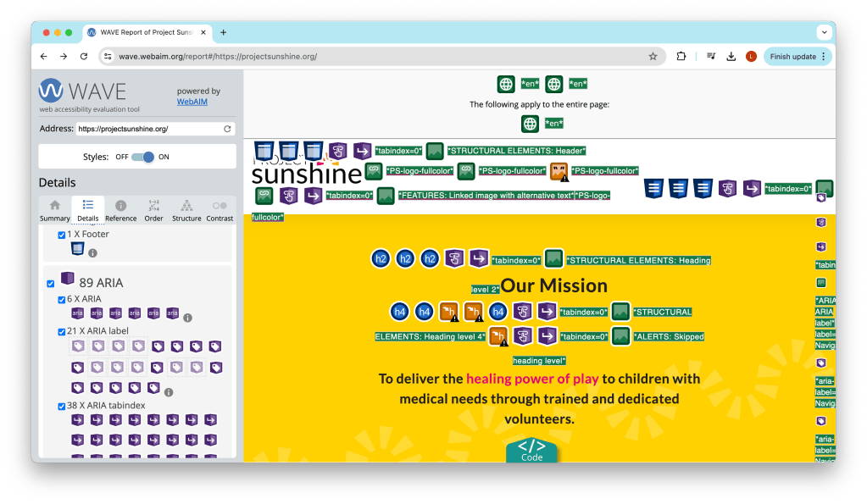Click the refresh icon in Address field
The image size is (867, 504).
point(227,129)
